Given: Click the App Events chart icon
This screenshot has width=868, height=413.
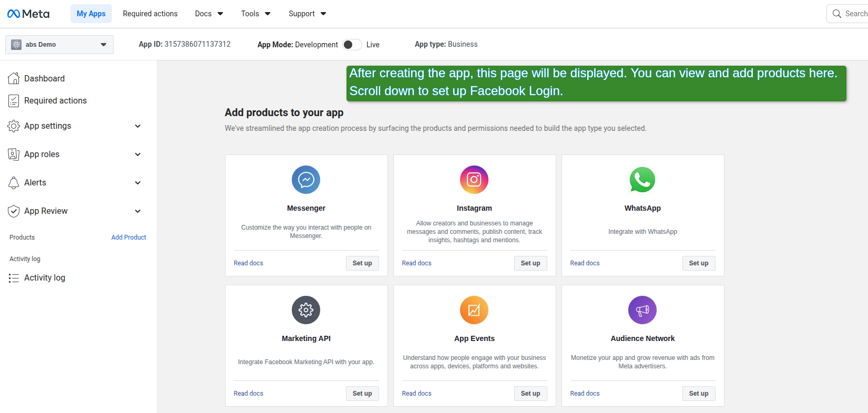Looking at the screenshot, I should point(474,310).
